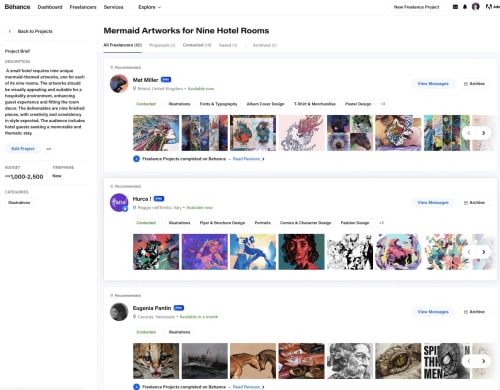Archive Hurca
This screenshot has width=500, height=390.
(474, 203)
